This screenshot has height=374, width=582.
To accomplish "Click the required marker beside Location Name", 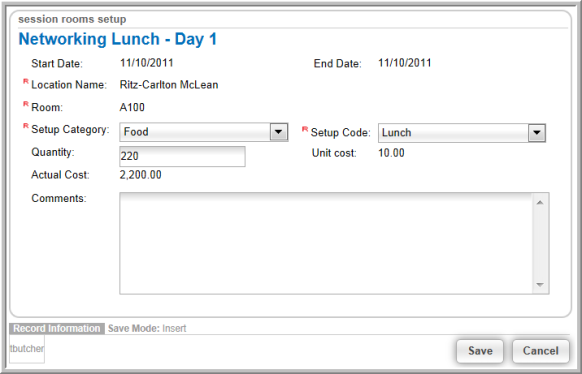I will coord(26,81).
